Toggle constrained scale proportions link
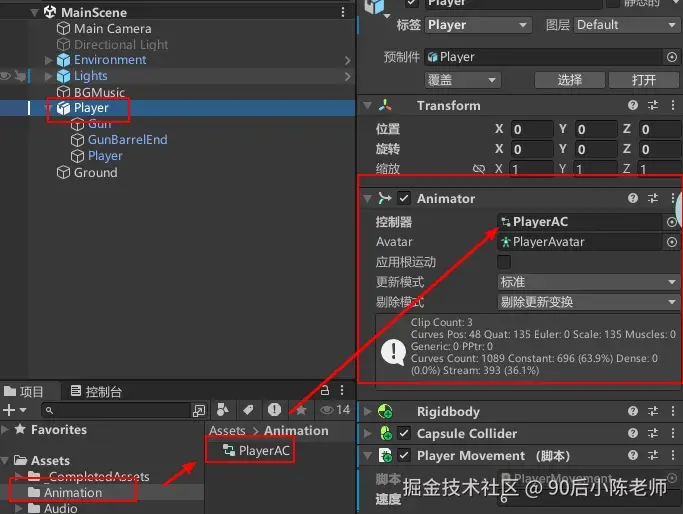 tap(479, 169)
